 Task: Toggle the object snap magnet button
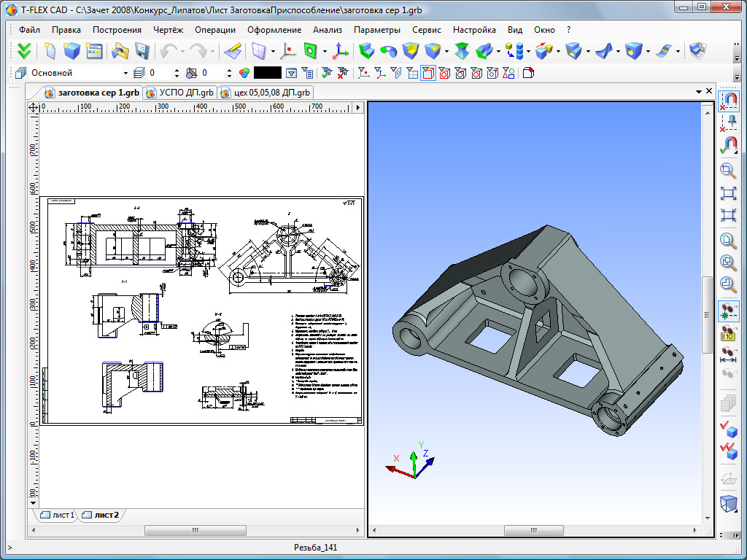pyautogui.click(x=728, y=100)
